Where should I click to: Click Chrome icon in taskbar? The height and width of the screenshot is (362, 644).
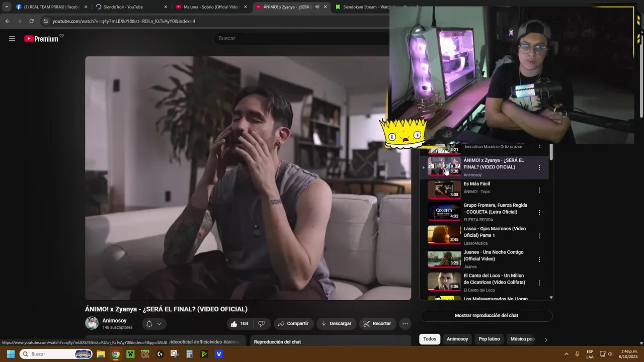click(x=116, y=354)
